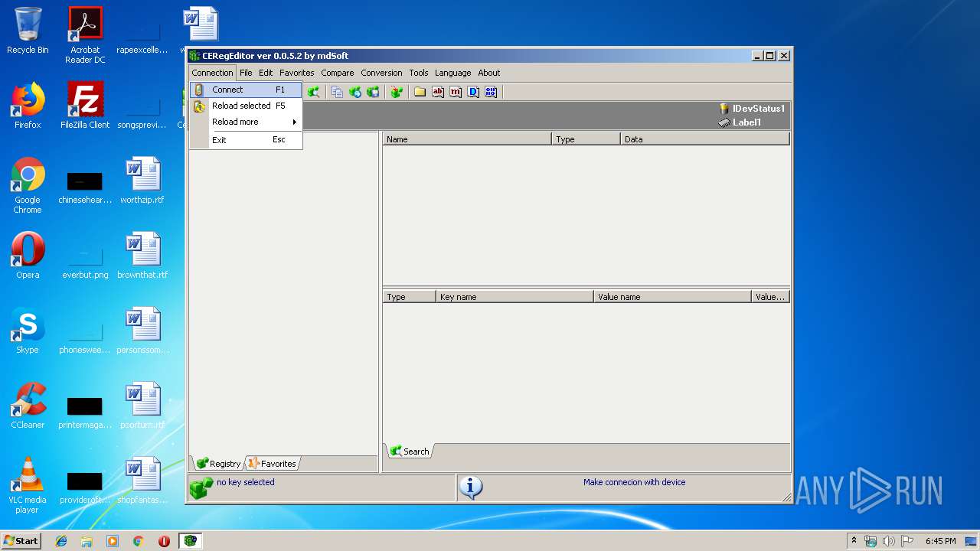
Task: Open the Edit menu
Action: point(266,73)
